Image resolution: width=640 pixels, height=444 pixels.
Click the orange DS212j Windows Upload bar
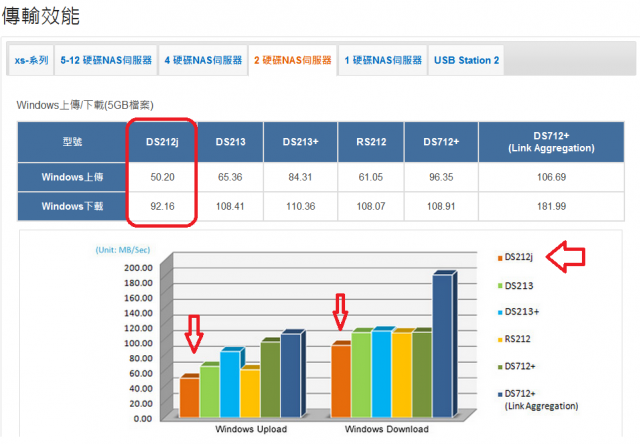189,397
